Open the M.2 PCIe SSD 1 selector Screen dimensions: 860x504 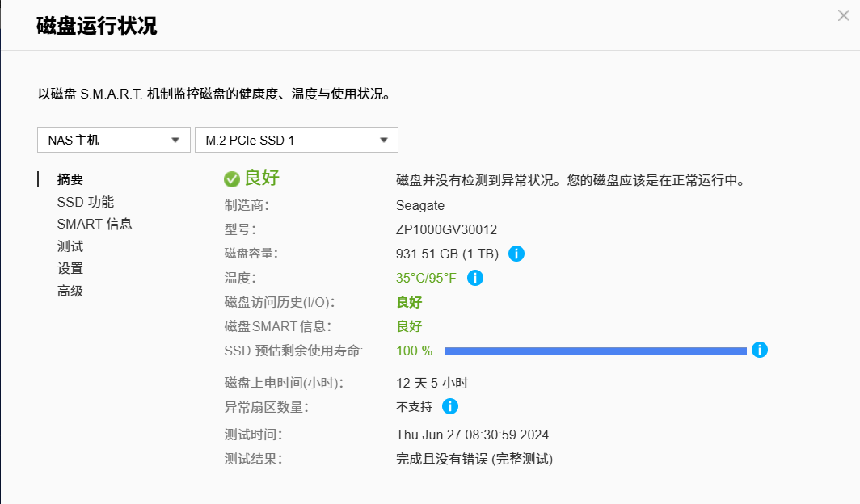(x=296, y=139)
